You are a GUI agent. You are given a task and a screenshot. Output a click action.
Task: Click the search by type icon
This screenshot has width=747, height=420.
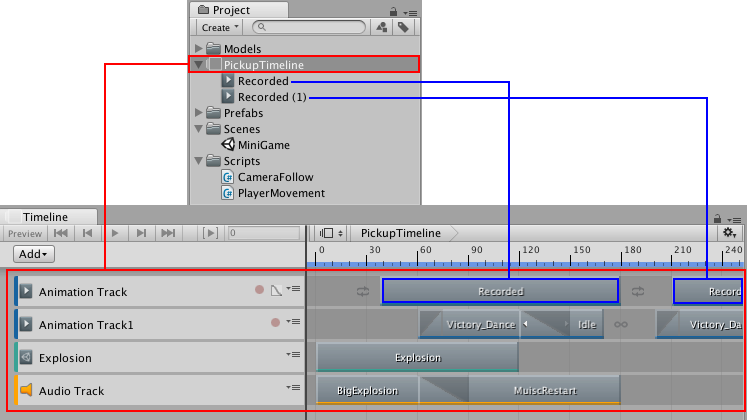click(382, 27)
